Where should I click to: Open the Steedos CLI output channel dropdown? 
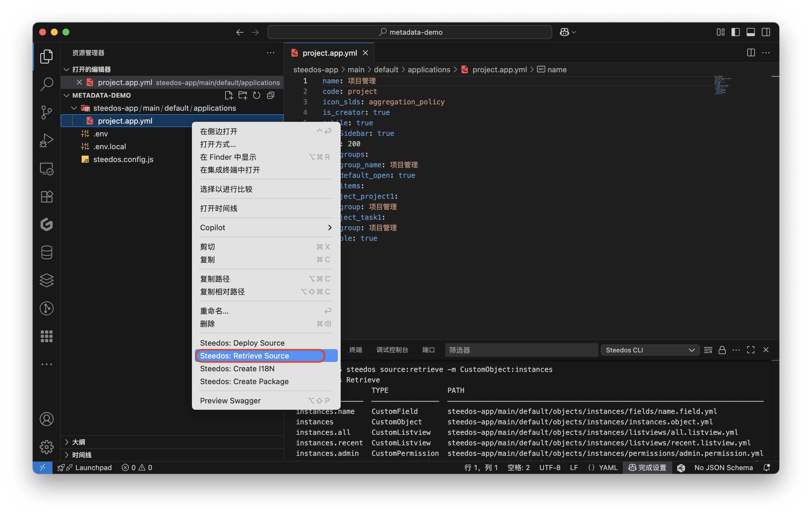(x=650, y=350)
